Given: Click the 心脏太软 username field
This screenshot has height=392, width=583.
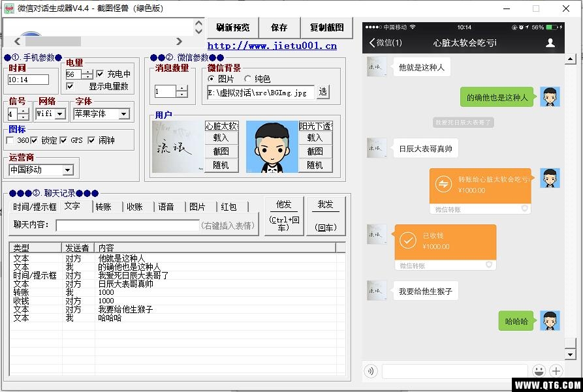Looking at the screenshot, I should click(x=221, y=126).
